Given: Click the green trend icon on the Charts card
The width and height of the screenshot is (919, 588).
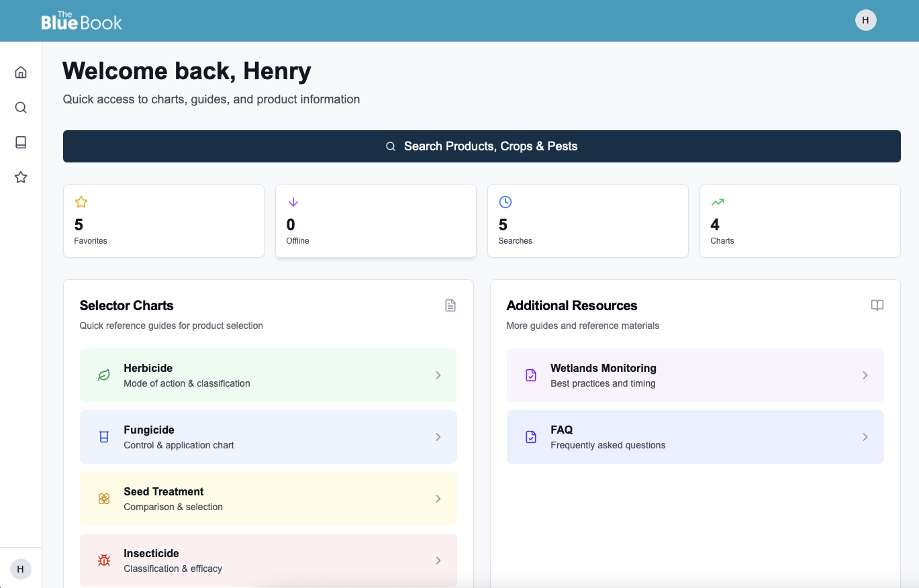Looking at the screenshot, I should point(717,201).
